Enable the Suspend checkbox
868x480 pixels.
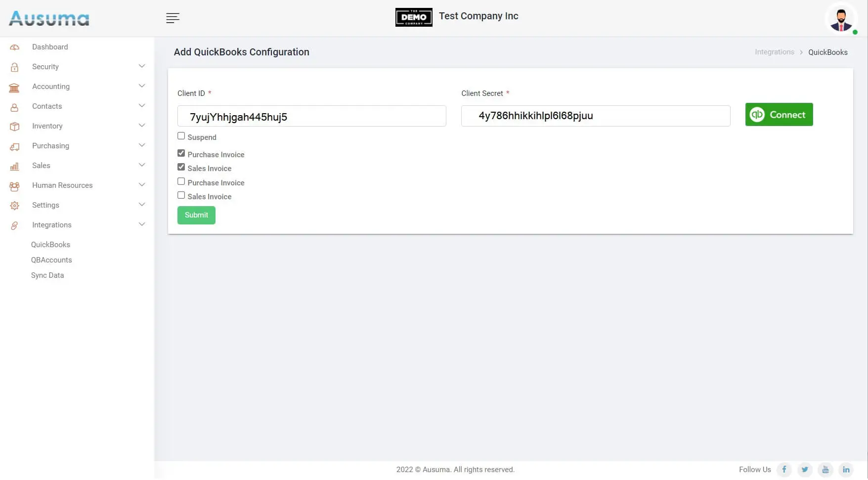[x=181, y=136]
